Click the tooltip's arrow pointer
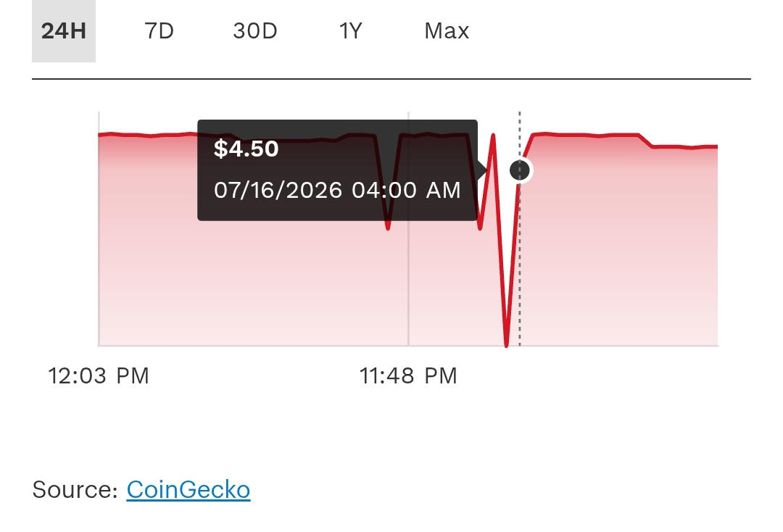Viewport: 783px width, 532px height. coord(482,170)
